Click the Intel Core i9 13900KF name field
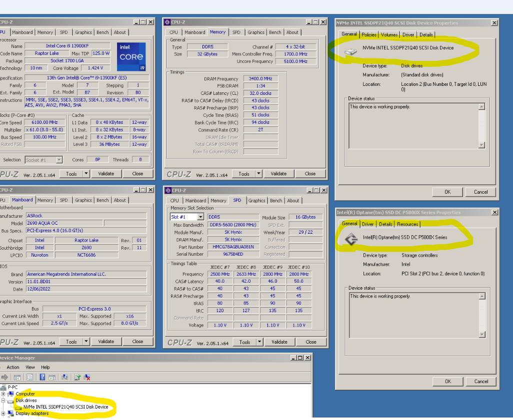 point(67,46)
